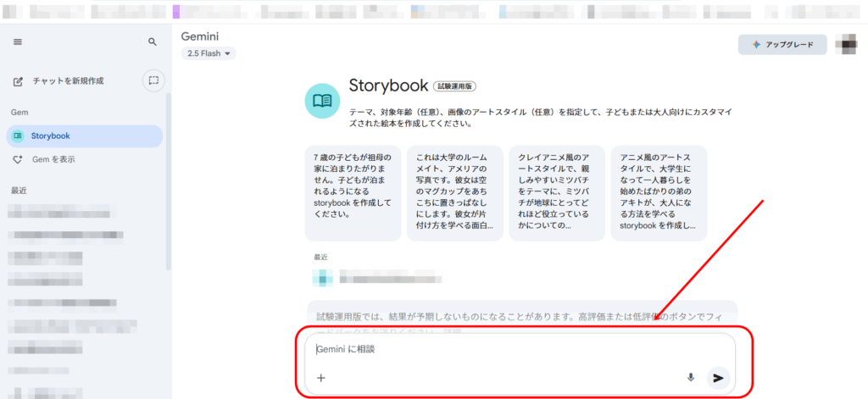The width and height of the screenshot is (868, 399).
Task: Click the account profile avatar
Action: click(x=846, y=44)
